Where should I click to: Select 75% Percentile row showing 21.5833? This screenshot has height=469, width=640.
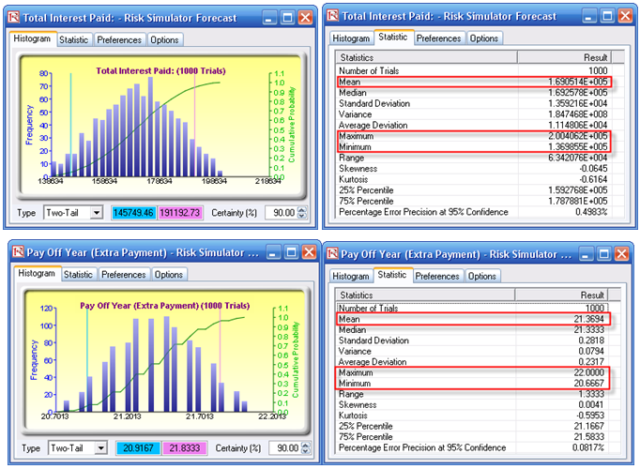(472, 437)
